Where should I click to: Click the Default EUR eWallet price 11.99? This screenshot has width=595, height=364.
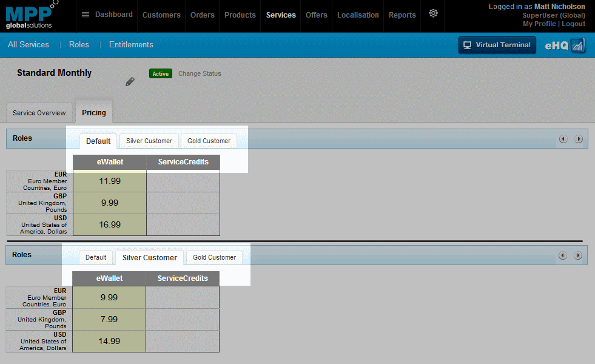tap(110, 181)
